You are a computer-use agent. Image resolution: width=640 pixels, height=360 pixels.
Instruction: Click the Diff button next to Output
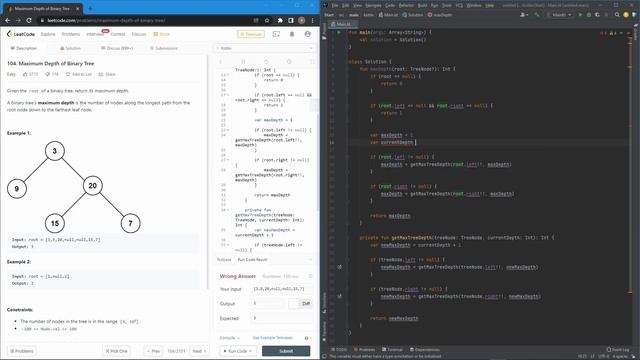point(306,304)
